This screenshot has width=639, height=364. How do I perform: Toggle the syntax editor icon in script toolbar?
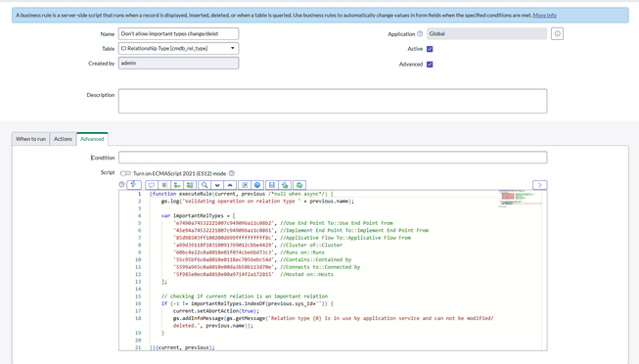pos(134,185)
